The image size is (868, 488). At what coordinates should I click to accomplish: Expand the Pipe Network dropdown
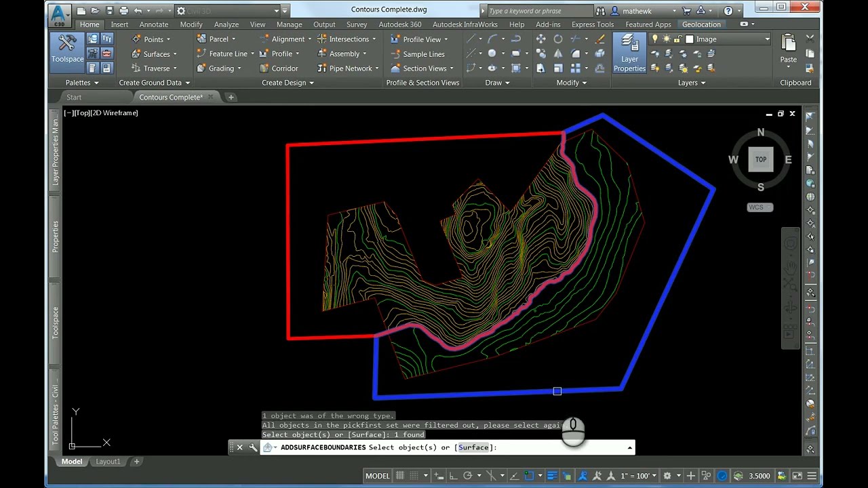pyautogui.click(x=376, y=68)
